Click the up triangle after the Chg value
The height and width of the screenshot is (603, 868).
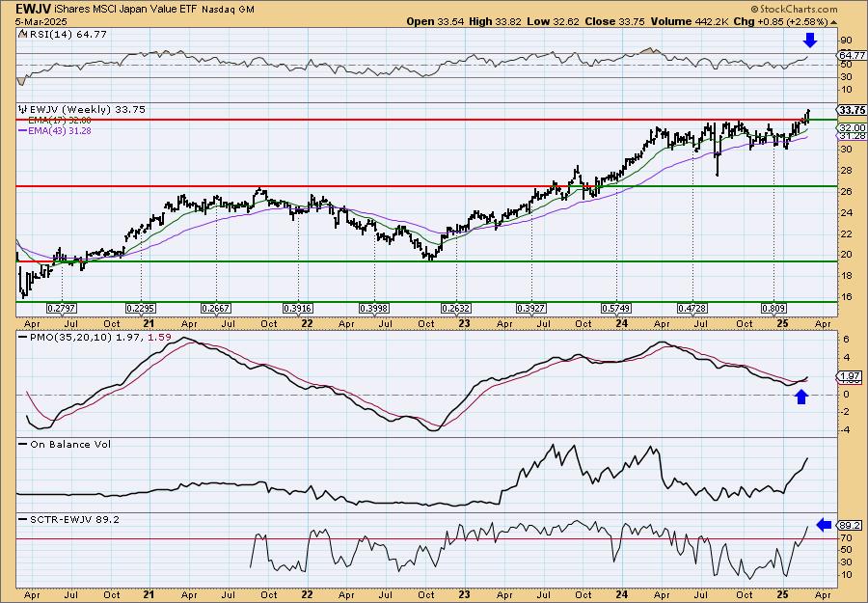coord(834,22)
